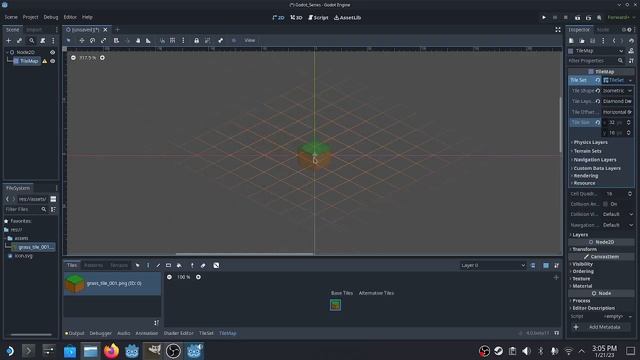Expand the Physics Layers section
This screenshot has width=640, height=360.
click(590, 142)
